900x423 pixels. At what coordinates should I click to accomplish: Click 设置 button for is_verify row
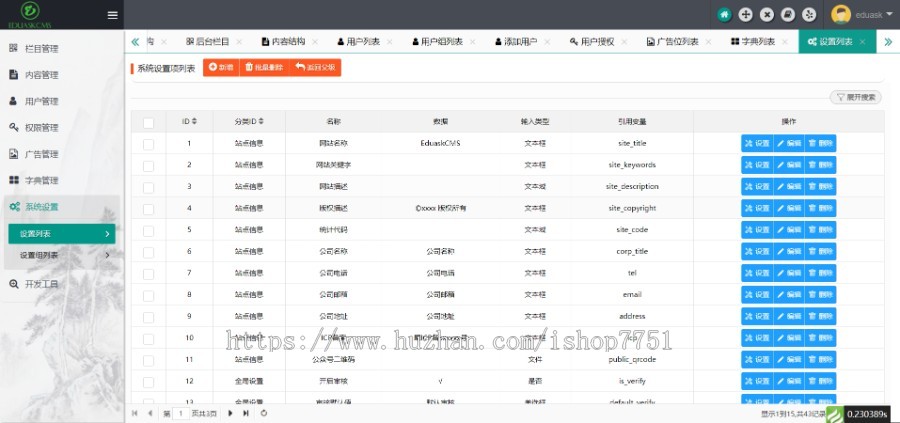click(757, 382)
